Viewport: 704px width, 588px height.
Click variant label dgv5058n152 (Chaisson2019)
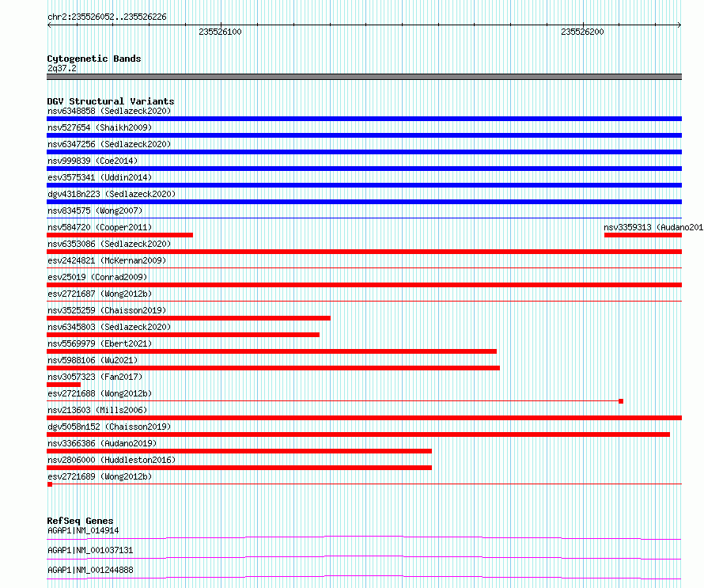click(109, 427)
